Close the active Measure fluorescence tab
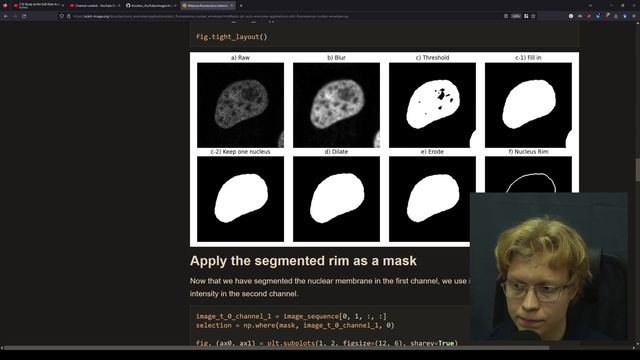 231,6
